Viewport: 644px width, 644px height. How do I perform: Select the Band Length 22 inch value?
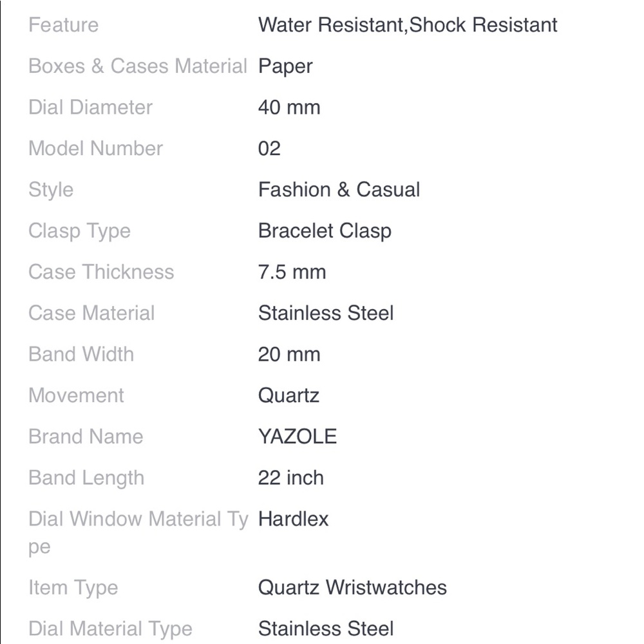click(x=291, y=478)
